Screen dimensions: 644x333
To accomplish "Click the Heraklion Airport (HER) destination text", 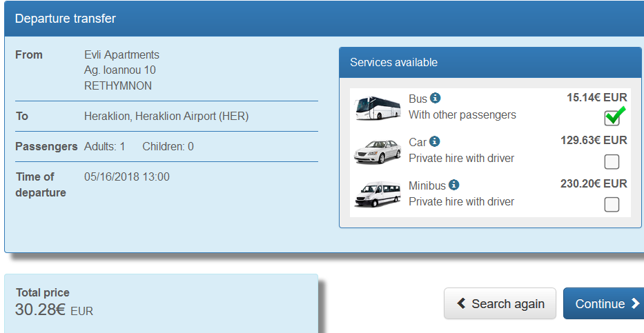I will tap(166, 116).
